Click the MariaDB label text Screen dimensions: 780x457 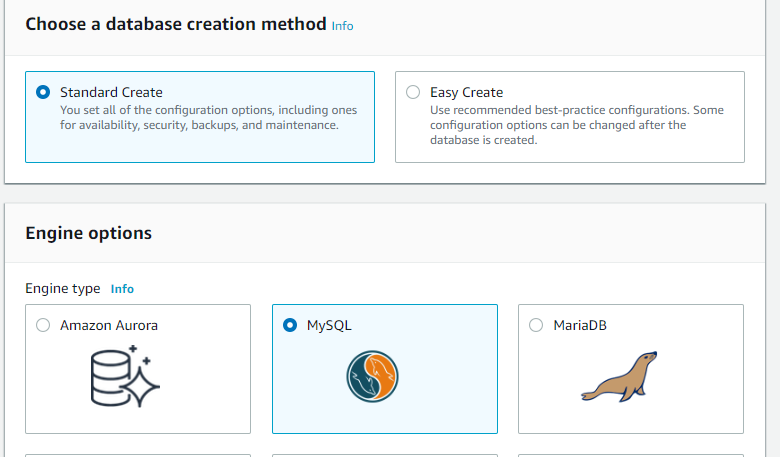click(x=580, y=325)
